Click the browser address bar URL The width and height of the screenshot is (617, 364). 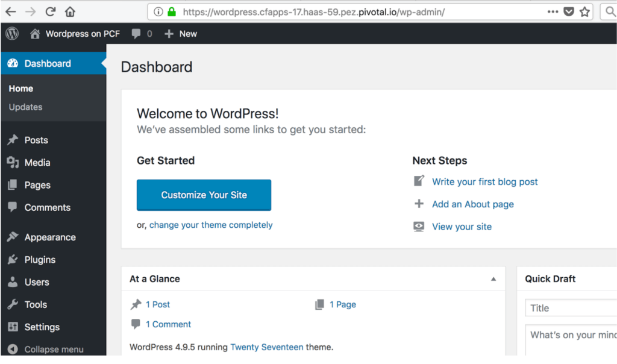click(313, 12)
